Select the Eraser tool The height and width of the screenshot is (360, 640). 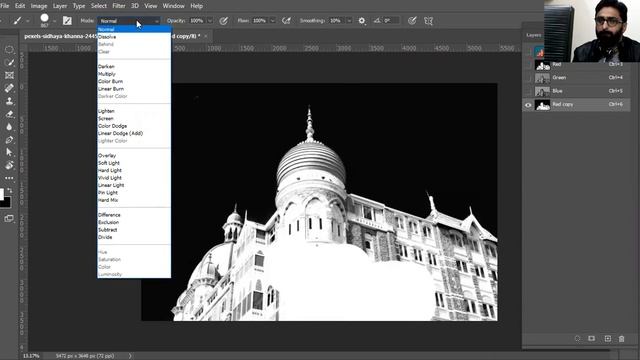[9, 114]
